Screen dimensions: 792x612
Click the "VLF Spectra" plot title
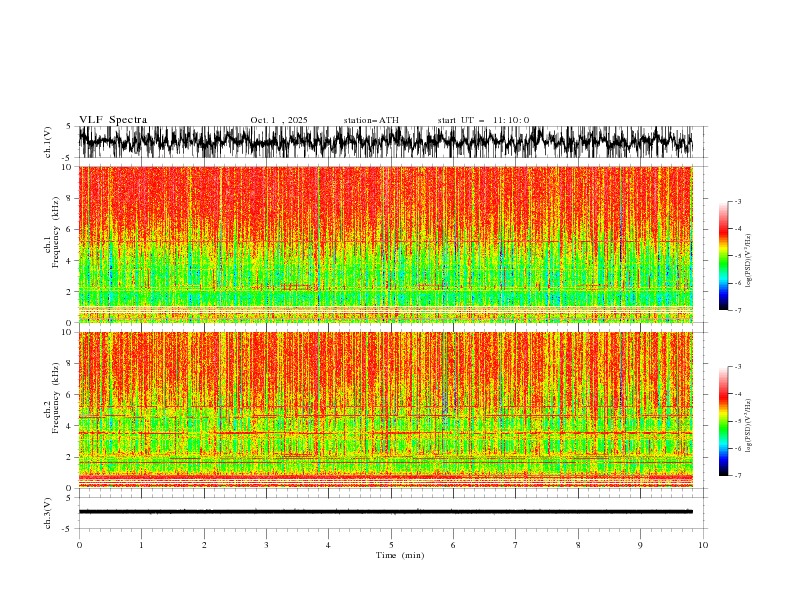pyautogui.click(x=113, y=120)
